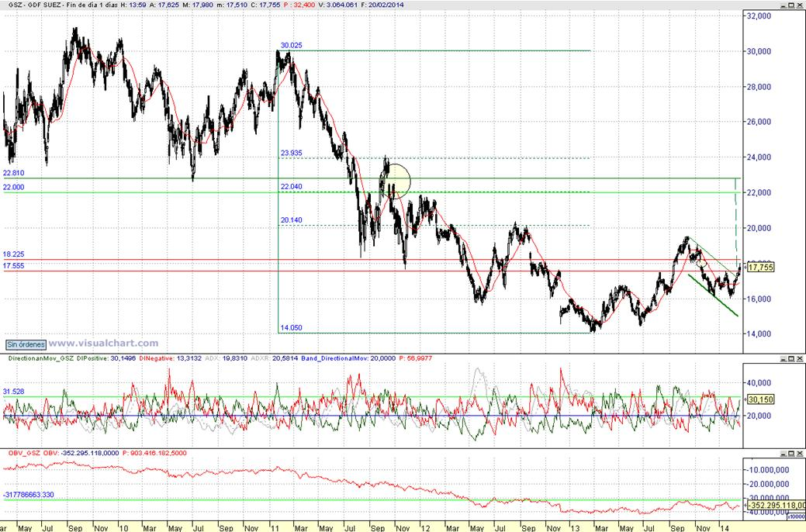The height and width of the screenshot is (532, 806).
Task: Click the 22.000 horizontal line label
Action: [x=13, y=187]
